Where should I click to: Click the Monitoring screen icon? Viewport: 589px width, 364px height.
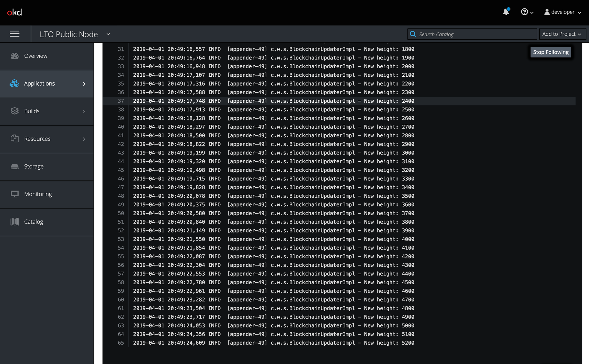tap(15, 194)
